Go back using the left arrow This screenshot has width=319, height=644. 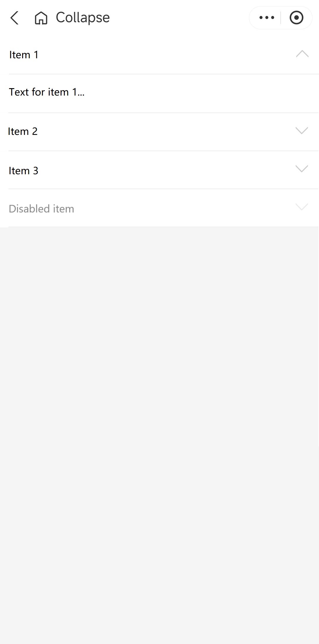point(14,18)
